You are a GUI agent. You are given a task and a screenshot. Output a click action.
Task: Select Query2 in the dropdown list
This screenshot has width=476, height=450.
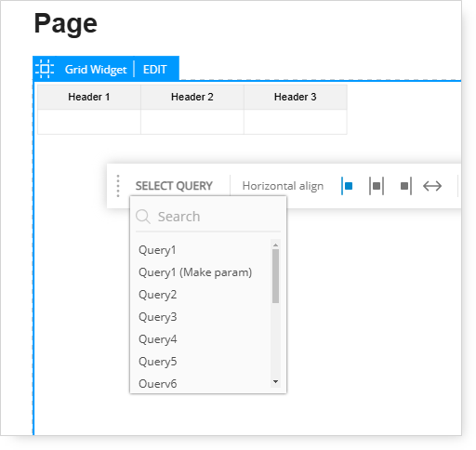pyautogui.click(x=157, y=295)
